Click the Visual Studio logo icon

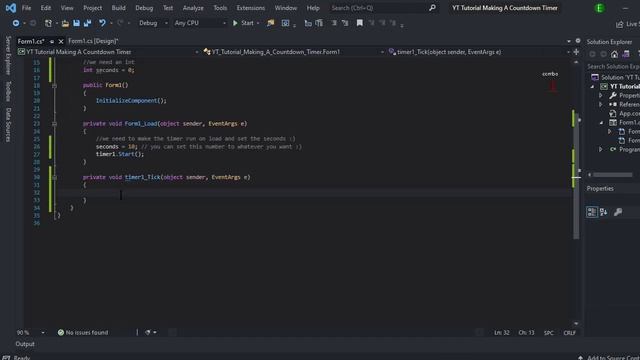[x=11, y=8]
